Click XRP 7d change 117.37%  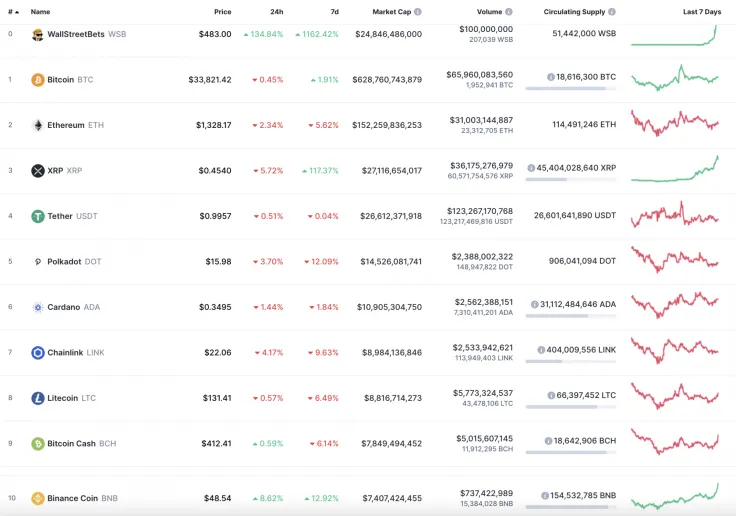click(x=320, y=171)
